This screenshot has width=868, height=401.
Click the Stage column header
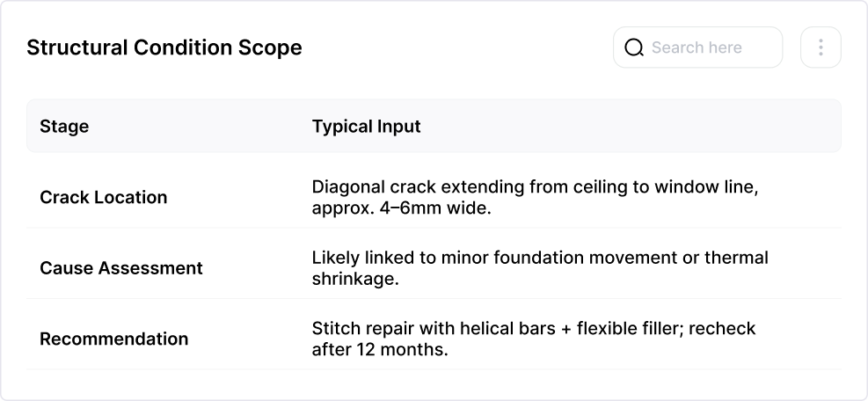click(64, 127)
